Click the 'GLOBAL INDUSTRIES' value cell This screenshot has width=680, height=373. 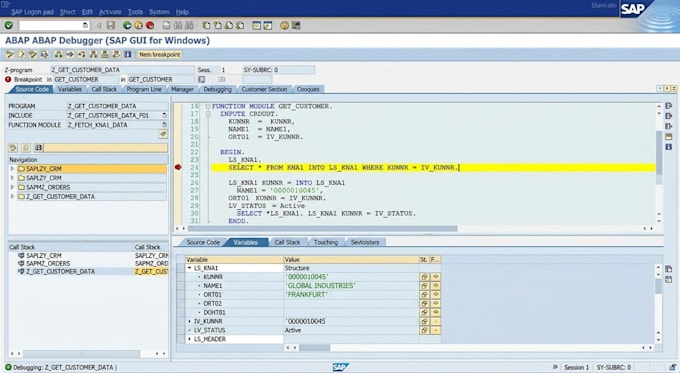351,286
